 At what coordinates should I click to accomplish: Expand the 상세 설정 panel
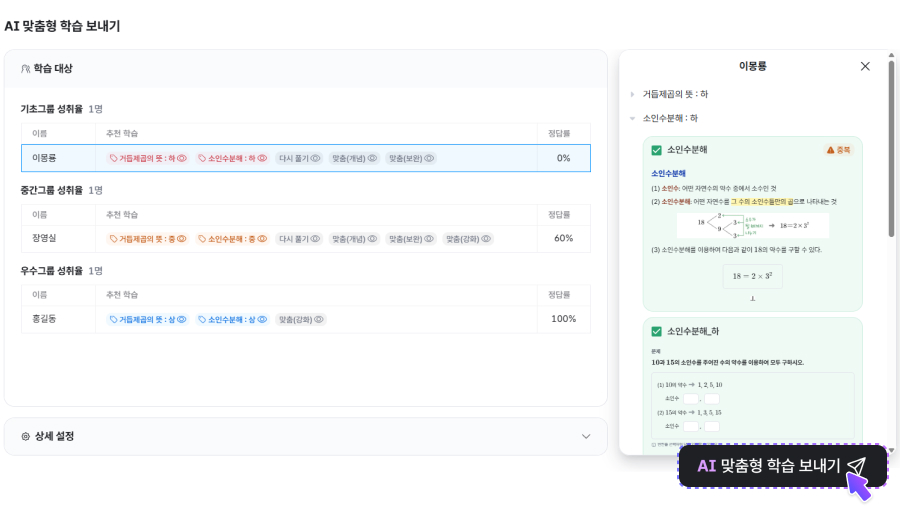(585, 436)
